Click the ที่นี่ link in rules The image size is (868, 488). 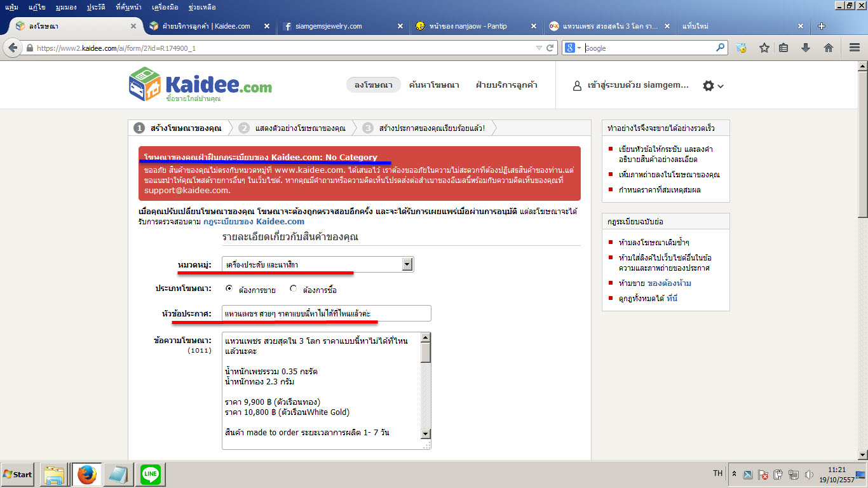point(672,298)
